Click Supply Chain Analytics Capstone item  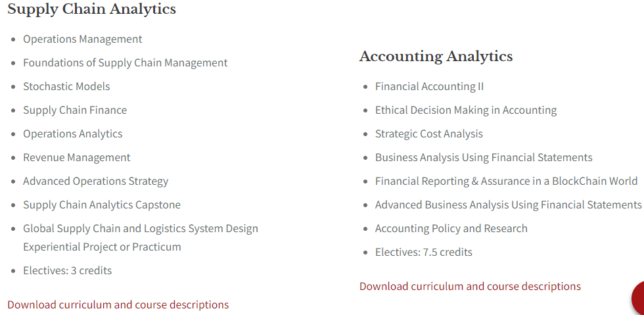[x=102, y=205]
